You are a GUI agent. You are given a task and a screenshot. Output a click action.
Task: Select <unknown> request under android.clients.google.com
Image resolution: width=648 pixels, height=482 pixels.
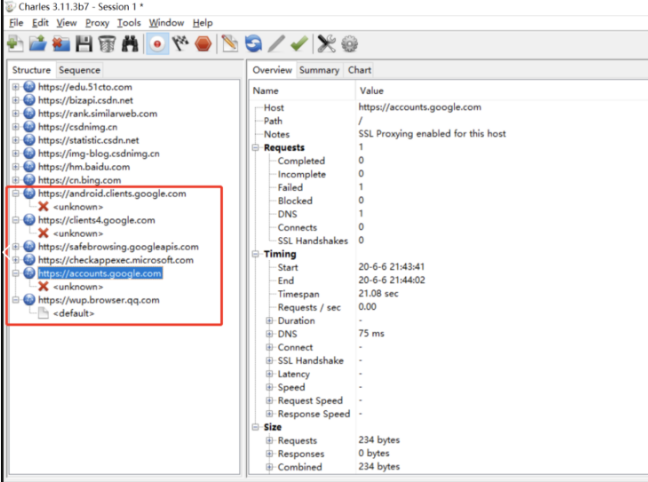click(x=78, y=207)
